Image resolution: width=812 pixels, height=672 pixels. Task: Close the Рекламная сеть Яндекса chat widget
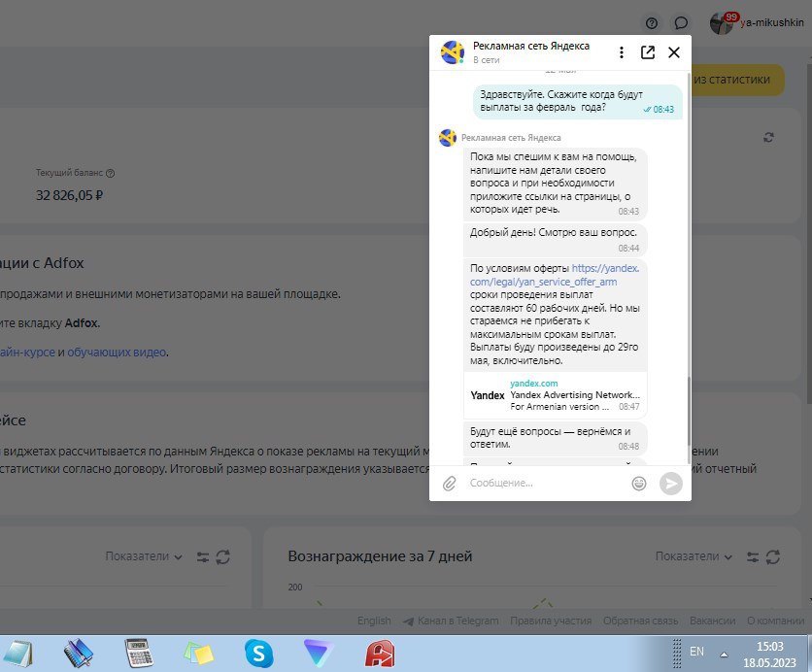click(674, 52)
